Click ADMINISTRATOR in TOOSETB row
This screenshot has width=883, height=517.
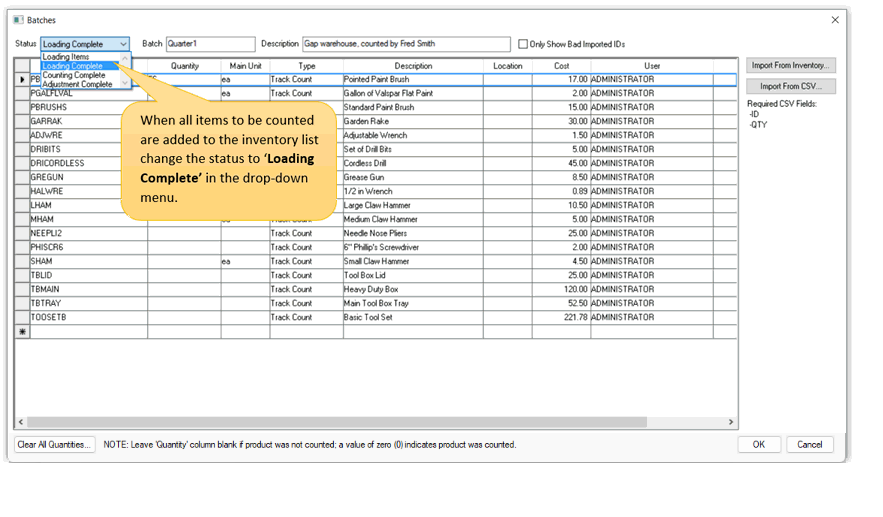click(x=652, y=317)
